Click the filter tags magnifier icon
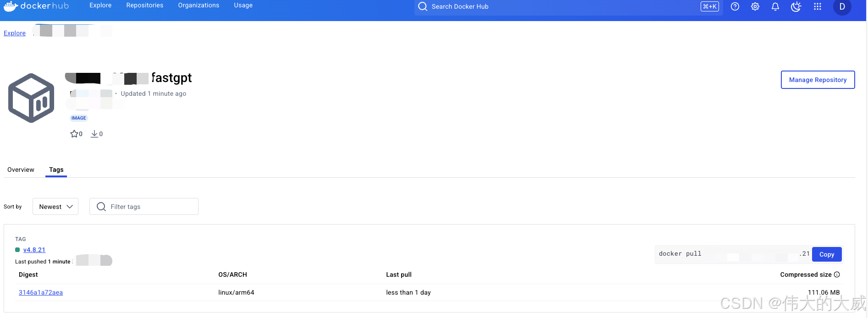This screenshot has height=318, width=868. [x=101, y=207]
